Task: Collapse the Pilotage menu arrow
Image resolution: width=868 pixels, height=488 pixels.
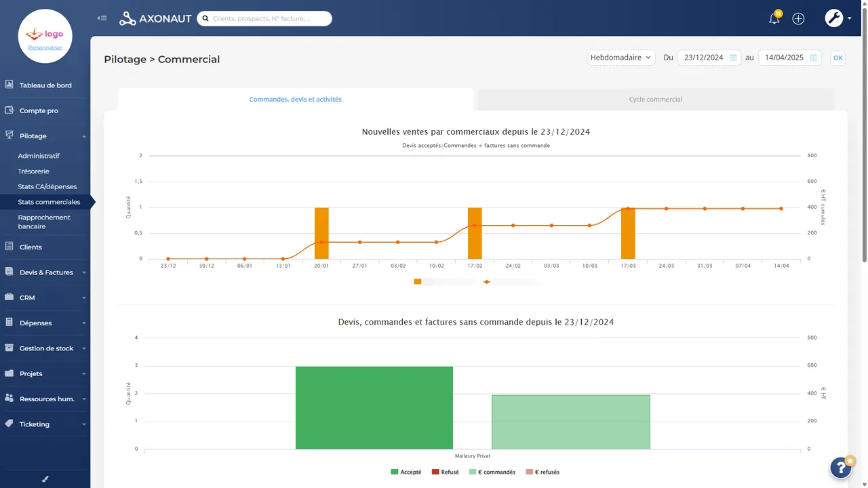Action: (x=84, y=136)
